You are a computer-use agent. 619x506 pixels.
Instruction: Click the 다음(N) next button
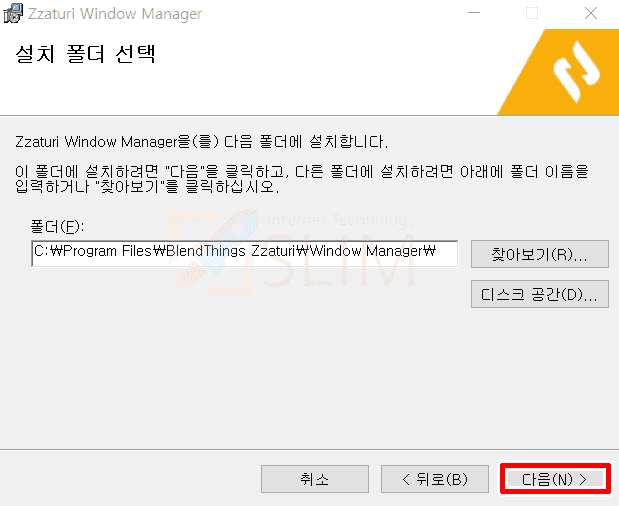(555, 479)
